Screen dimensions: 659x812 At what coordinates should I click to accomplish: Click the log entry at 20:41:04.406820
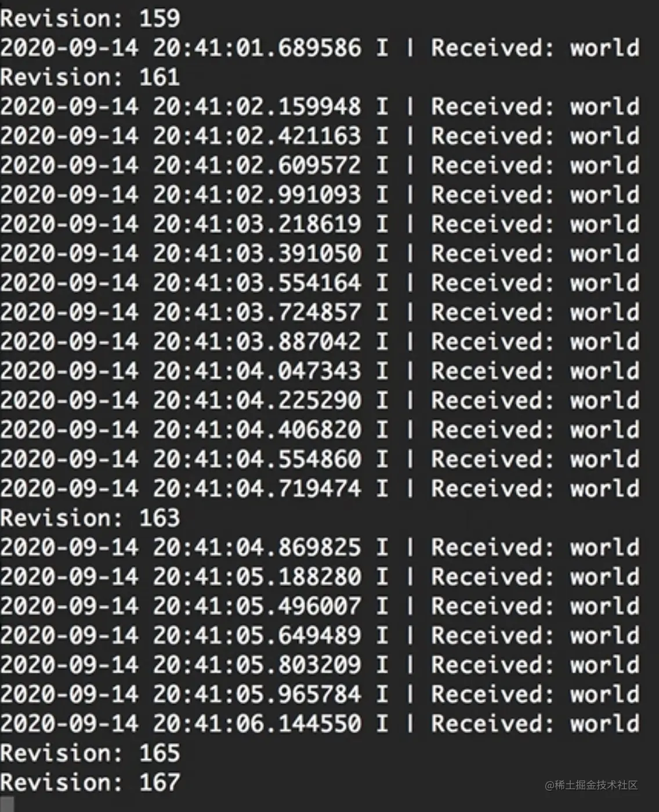pos(320,430)
